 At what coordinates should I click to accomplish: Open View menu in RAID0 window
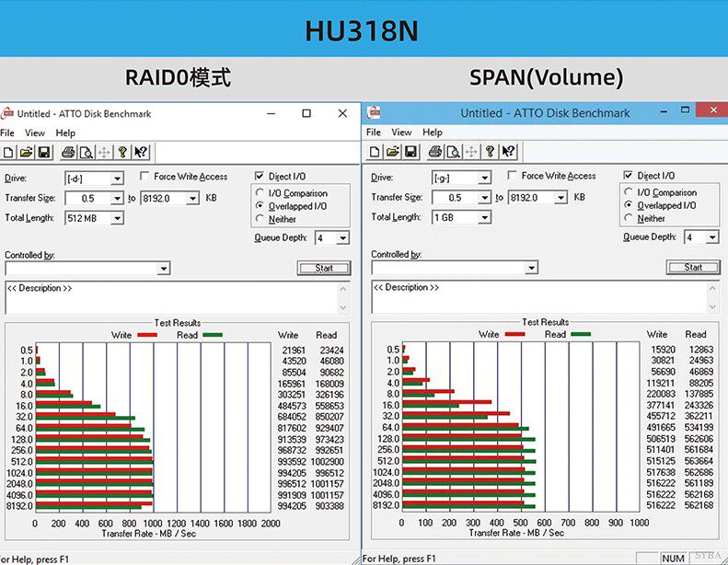point(35,133)
